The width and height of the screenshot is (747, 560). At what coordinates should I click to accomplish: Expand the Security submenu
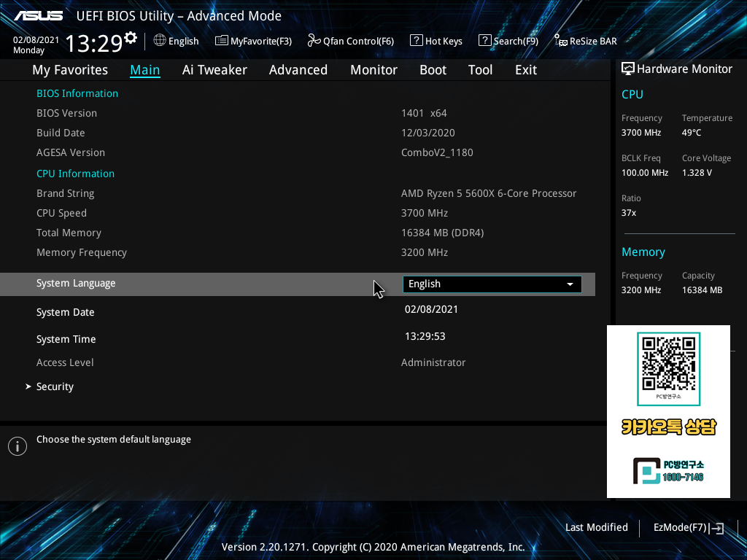(x=55, y=386)
